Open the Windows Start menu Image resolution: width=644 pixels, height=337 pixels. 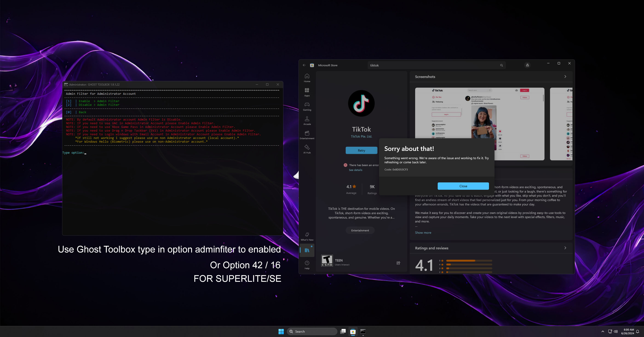(281, 331)
